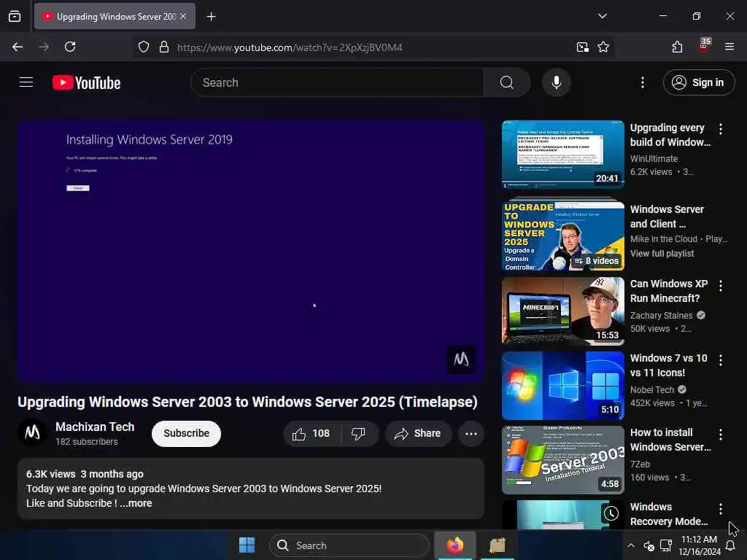View full playlist link
The width and height of the screenshot is (747, 560).
662,253
